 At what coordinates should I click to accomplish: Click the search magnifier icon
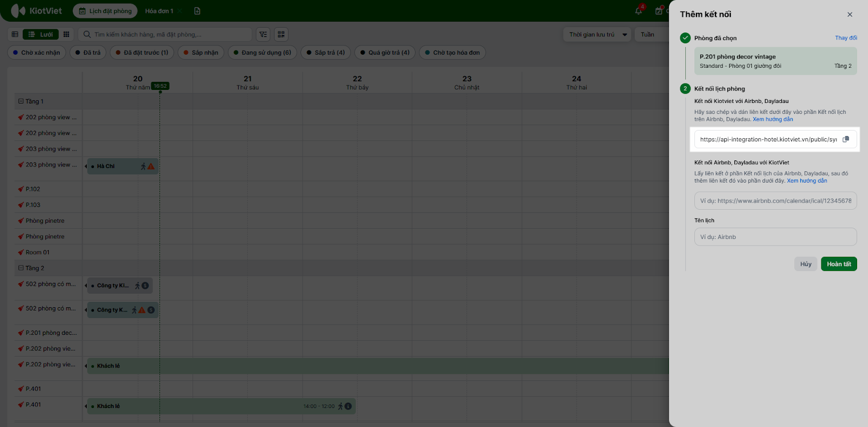tap(87, 35)
